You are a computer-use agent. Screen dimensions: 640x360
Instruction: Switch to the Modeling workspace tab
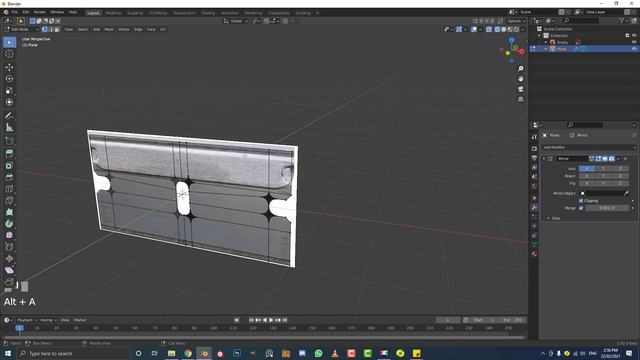[113, 13]
